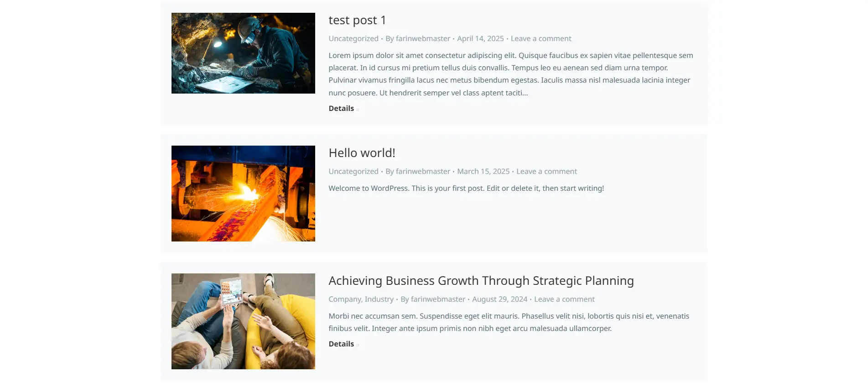Leave a comment on Achieving Business Growth post
The height and width of the screenshot is (388, 868).
(x=564, y=299)
